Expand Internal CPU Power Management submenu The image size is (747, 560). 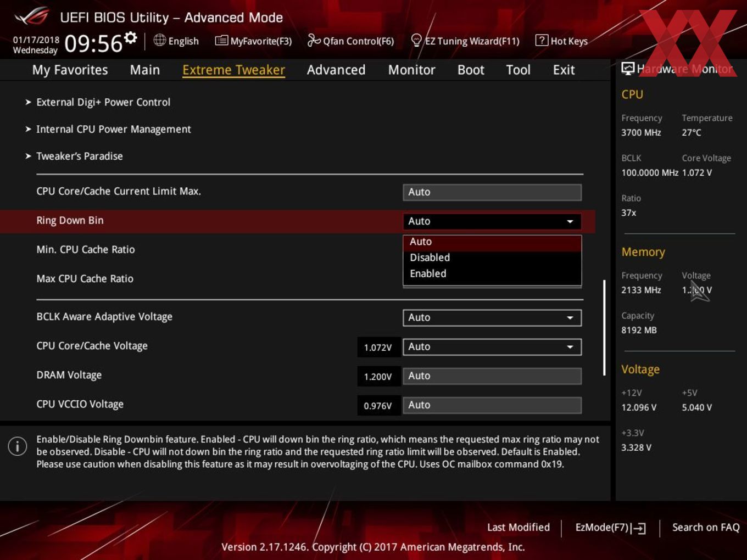coord(114,129)
